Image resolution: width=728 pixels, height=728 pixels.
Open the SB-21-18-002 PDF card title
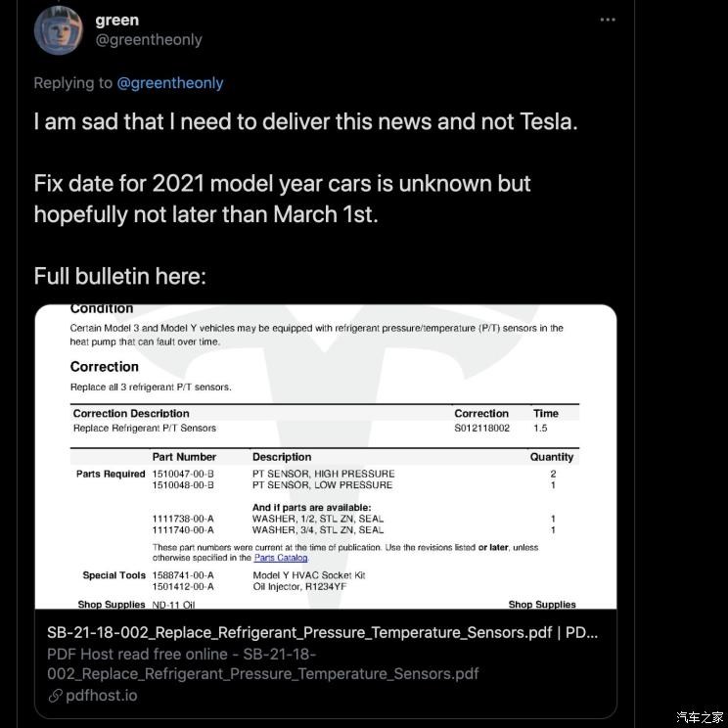click(x=323, y=633)
